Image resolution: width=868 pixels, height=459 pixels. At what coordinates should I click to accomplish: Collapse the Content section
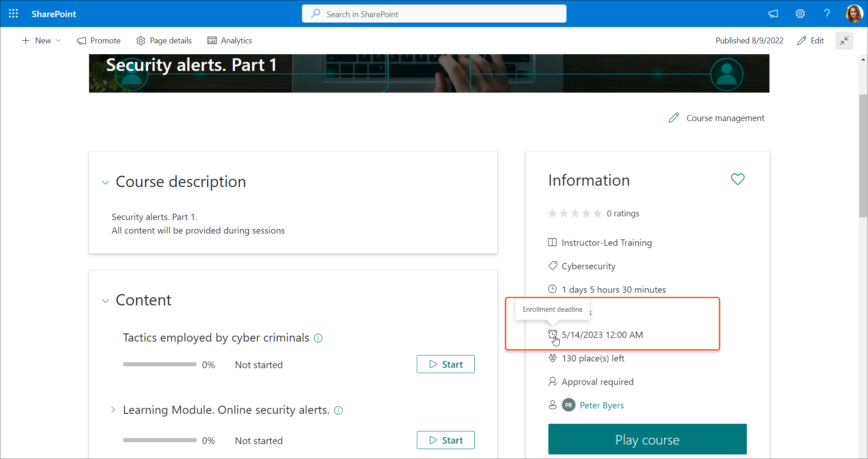point(105,301)
